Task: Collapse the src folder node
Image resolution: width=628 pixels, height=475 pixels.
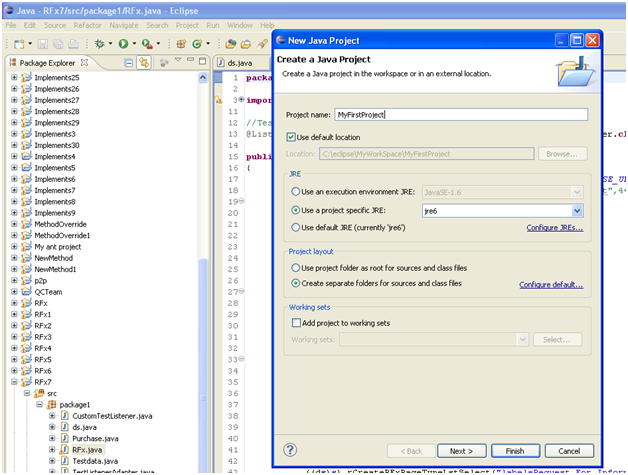Action: 27,393
